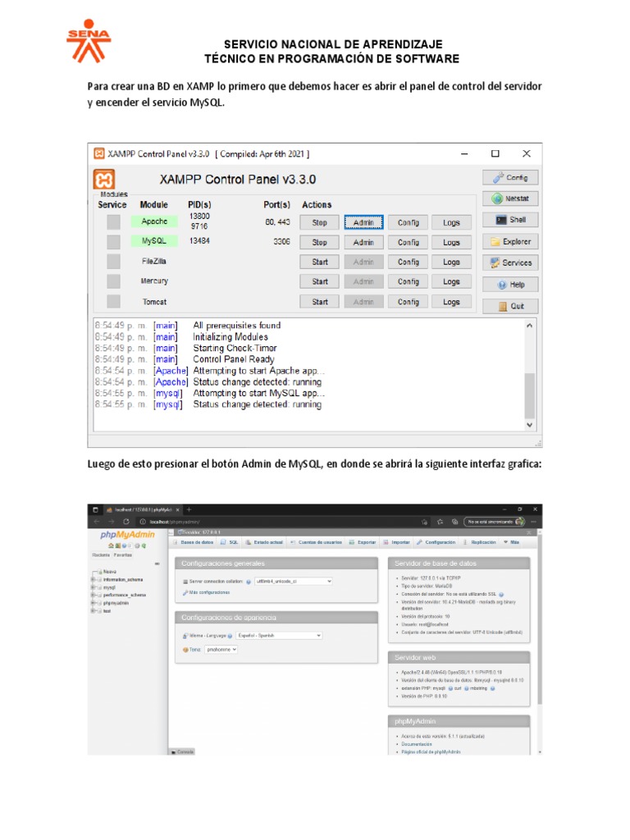Toggle the FileZilla service checkbox
The height and width of the screenshot is (840, 630).
(113, 262)
